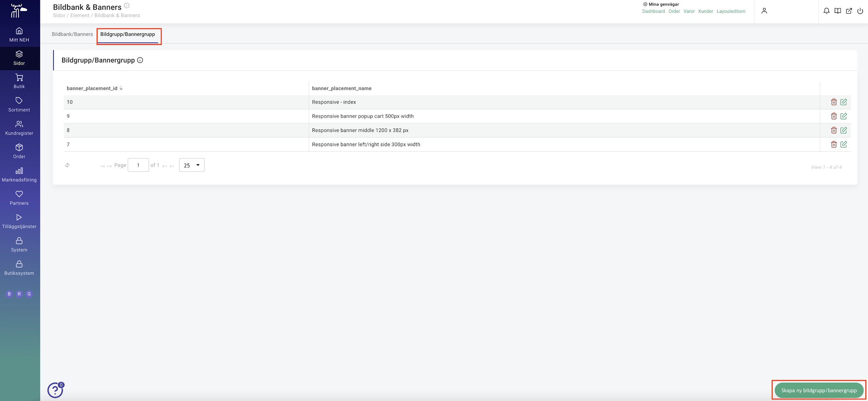The width and height of the screenshot is (868, 401).
Task: Go to first page arrow
Action: point(102,166)
